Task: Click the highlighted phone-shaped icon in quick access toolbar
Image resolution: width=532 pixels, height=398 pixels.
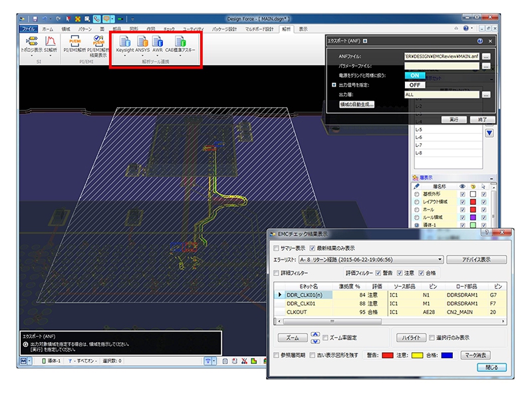Action: [x=97, y=19]
